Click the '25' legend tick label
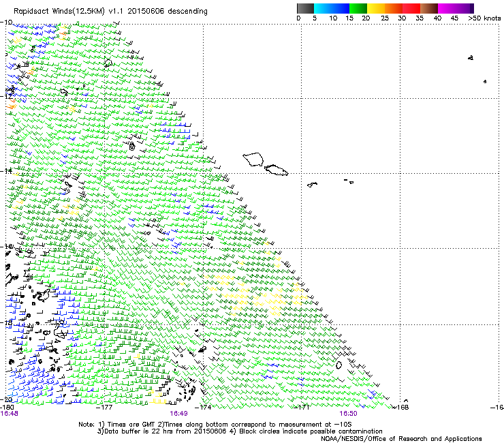Screen dimensions: 504x443 click(x=385, y=18)
